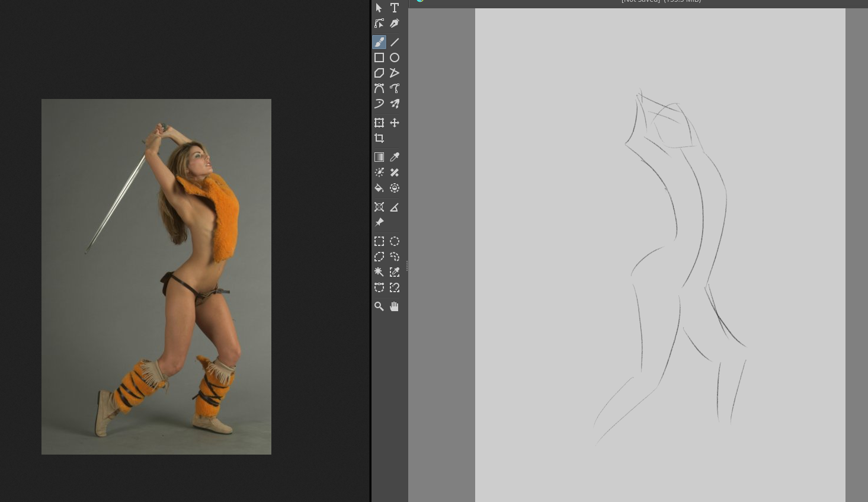Switch to the Crop tool
Viewport: 868px width, 502px height.
[379, 138]
